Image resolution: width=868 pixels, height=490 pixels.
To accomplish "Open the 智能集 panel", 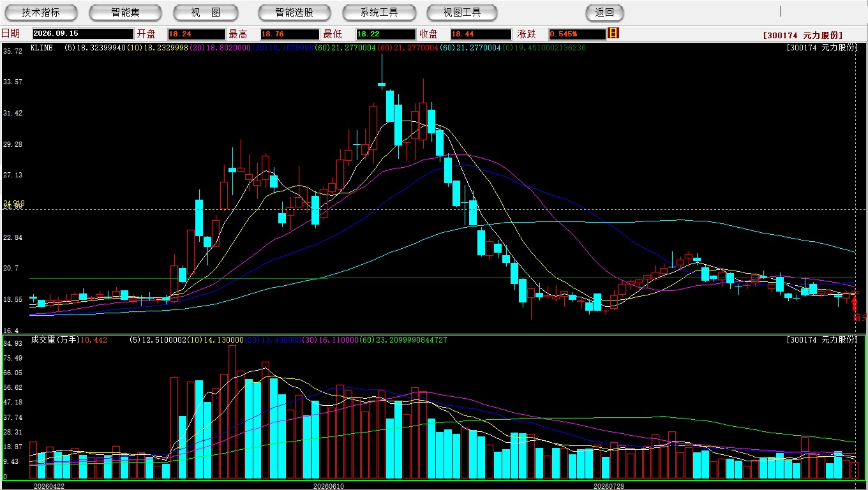I will [x=125, y=12].
